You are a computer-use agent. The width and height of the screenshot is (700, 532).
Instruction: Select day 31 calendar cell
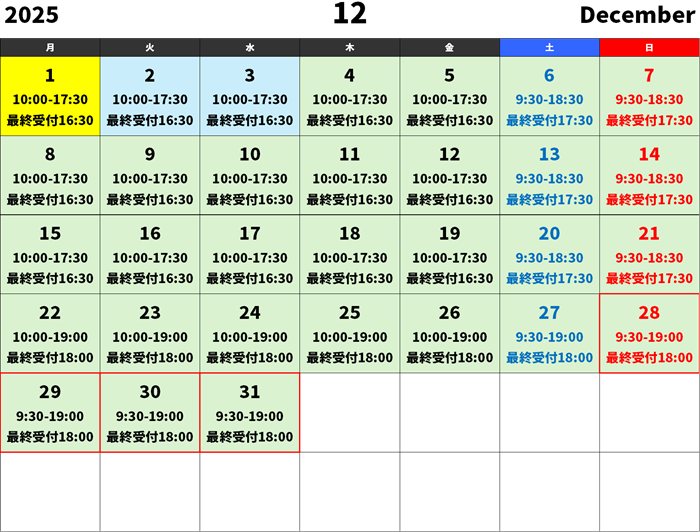click(250, 412)
